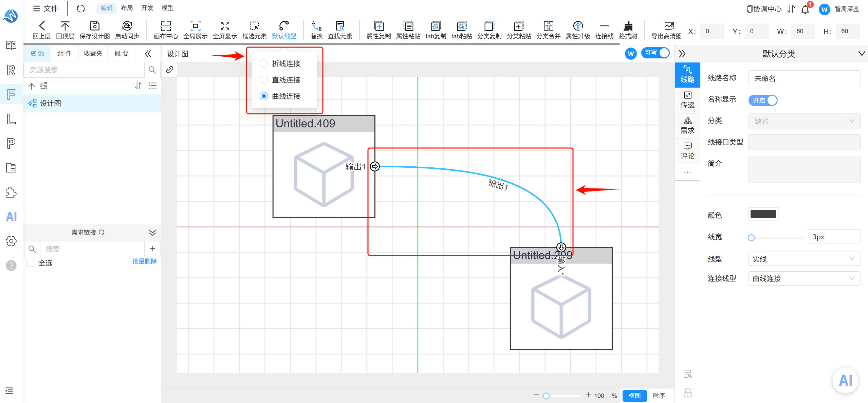Open the notification bell icon
The width and height of the screenshot is (868, 403).
[805, 9]
